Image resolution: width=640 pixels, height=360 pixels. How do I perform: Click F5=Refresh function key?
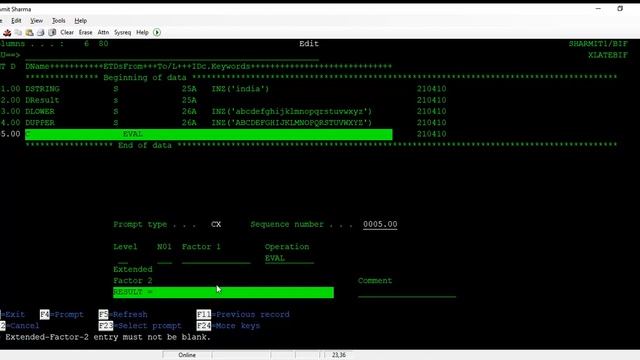pos(123,315)
